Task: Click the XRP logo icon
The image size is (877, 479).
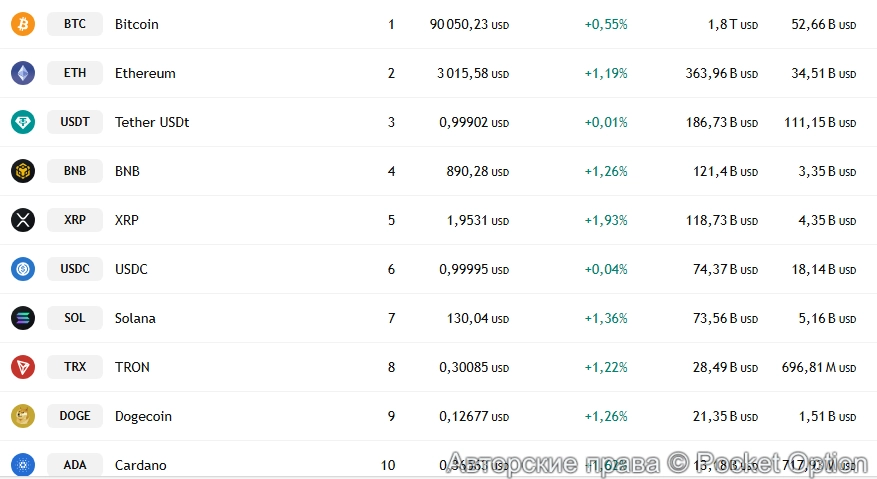Action: [x=23, y=220]
